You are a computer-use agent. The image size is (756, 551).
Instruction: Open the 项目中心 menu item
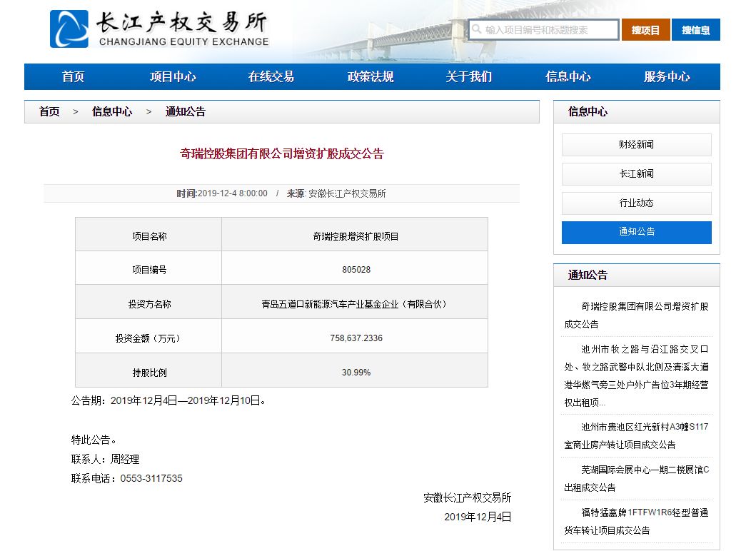pos(173,76)
